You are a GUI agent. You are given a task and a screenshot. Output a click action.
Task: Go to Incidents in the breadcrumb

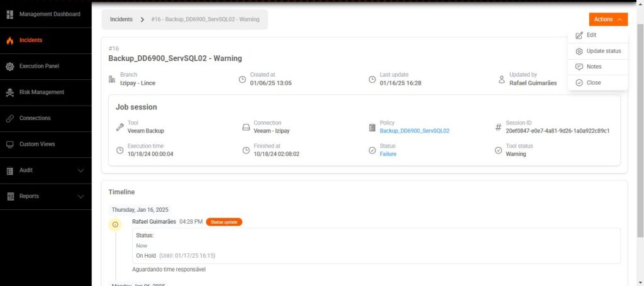[121, 19]
